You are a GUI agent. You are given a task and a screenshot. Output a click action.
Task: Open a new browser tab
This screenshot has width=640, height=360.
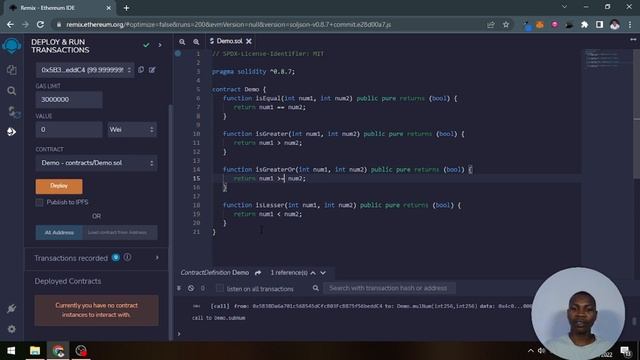(x=127, y=8)
